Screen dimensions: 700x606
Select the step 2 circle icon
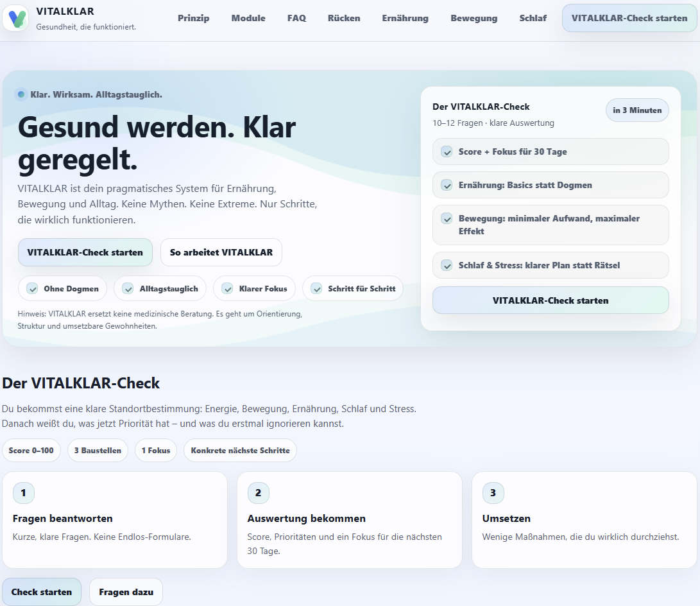pyautogui.click(x=259, y=493)
